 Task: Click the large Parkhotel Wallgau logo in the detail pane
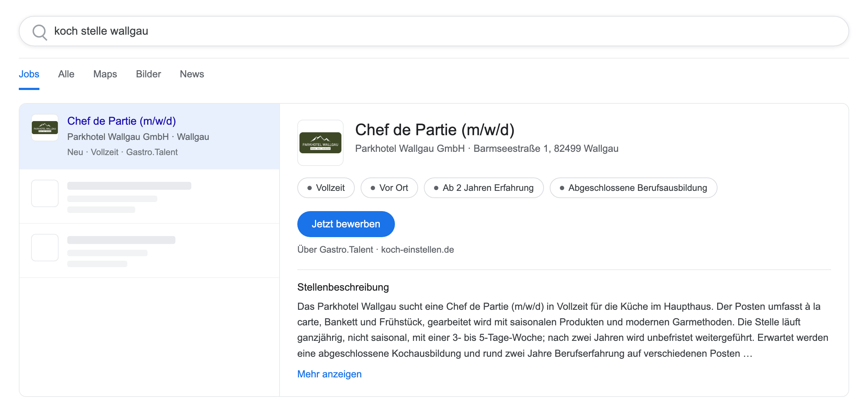coord(320,143)
